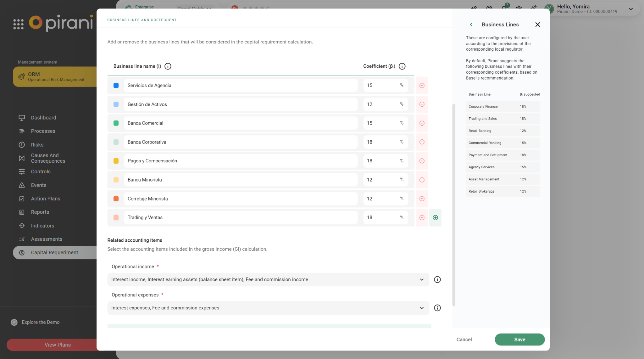Expand the user account chevron menu
644x359 pixels.
coord(630,9)
